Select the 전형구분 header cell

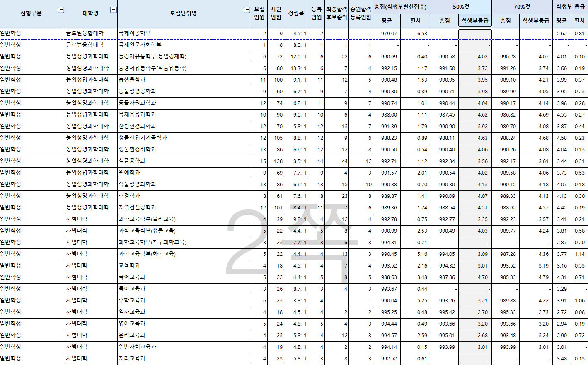coord(32,14)
